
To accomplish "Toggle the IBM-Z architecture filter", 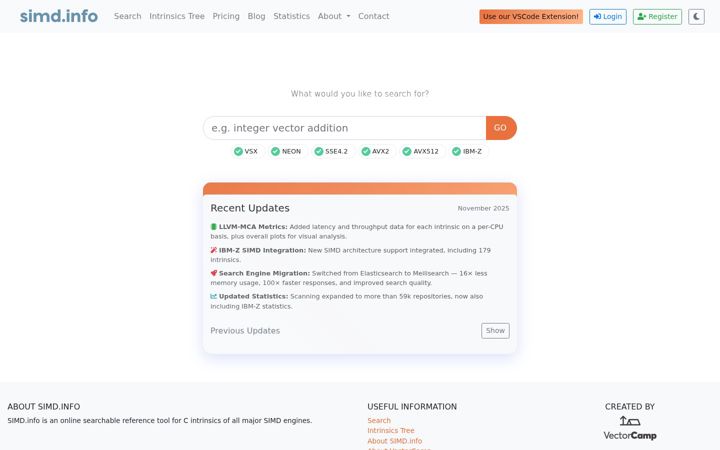I will coord(467,151).
